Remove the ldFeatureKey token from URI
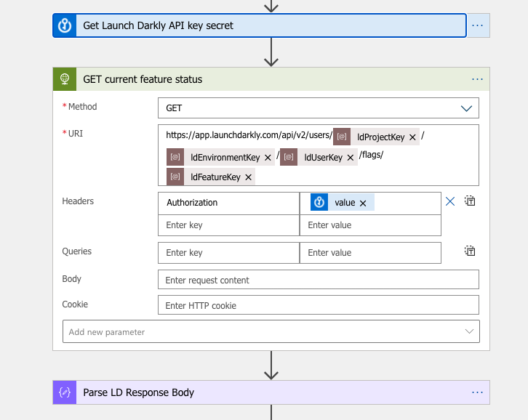528x420 pixels. [x=248, y=177]
